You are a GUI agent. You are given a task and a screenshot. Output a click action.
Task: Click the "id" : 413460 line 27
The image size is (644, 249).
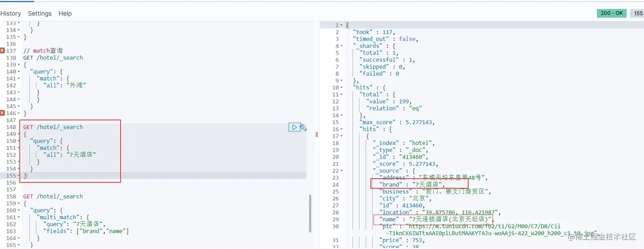click(x=402, y=206)
